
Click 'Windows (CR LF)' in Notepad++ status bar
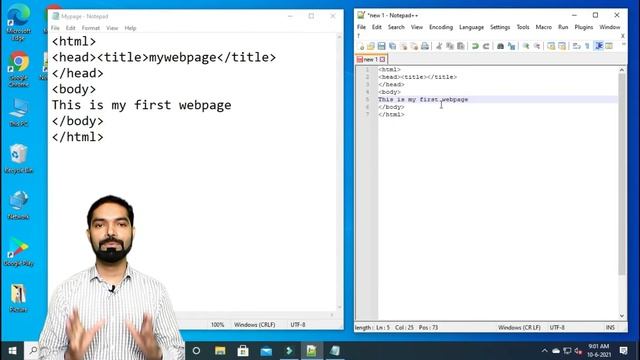[x=519, y=327]
